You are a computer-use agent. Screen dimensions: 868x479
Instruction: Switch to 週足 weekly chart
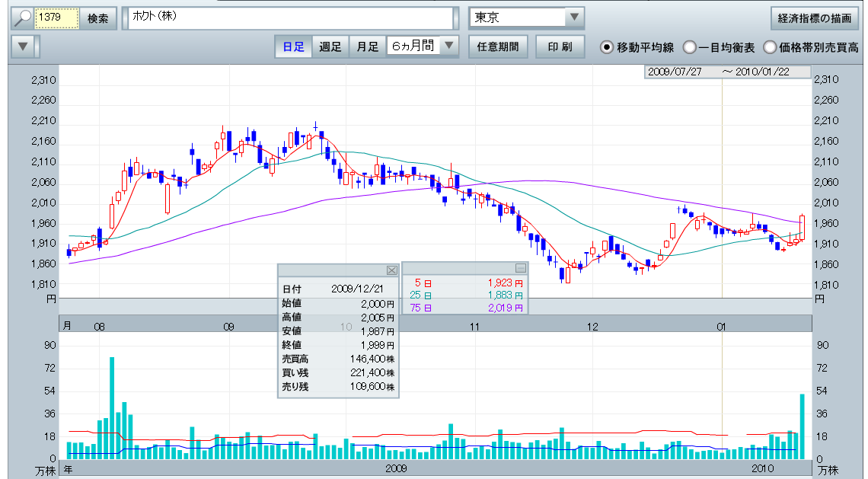coord(330,47)
